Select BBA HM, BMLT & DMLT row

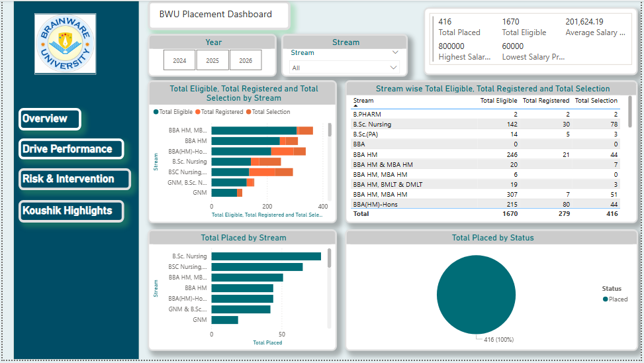click(486, 185)
